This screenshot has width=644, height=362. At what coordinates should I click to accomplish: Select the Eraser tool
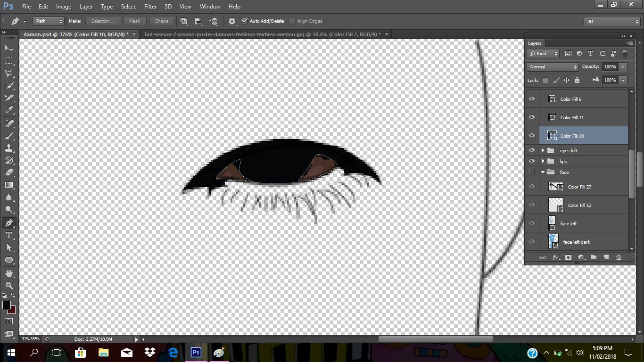(9, 173)
